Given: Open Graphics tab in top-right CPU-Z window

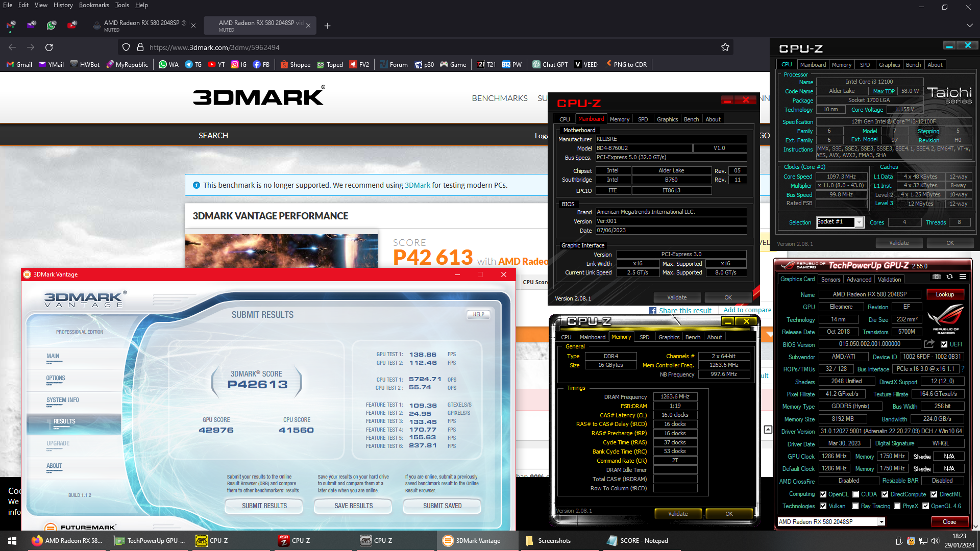Looking at the screenshot, I should pos(889,65).
